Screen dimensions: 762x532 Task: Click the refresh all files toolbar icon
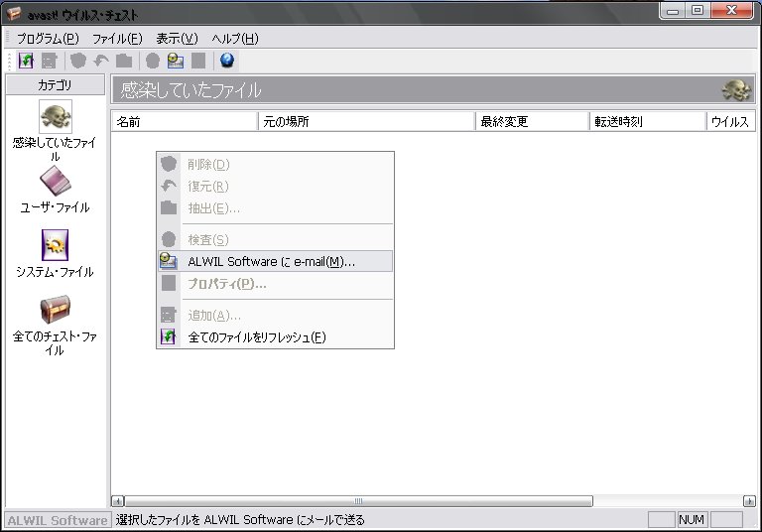click(x=26, y=61)
